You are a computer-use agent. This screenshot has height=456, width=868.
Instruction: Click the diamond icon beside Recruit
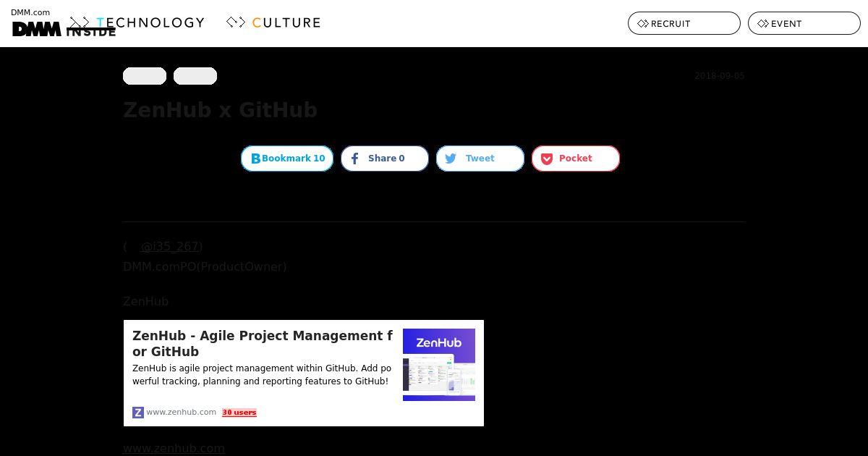click(x=642, y=23)
